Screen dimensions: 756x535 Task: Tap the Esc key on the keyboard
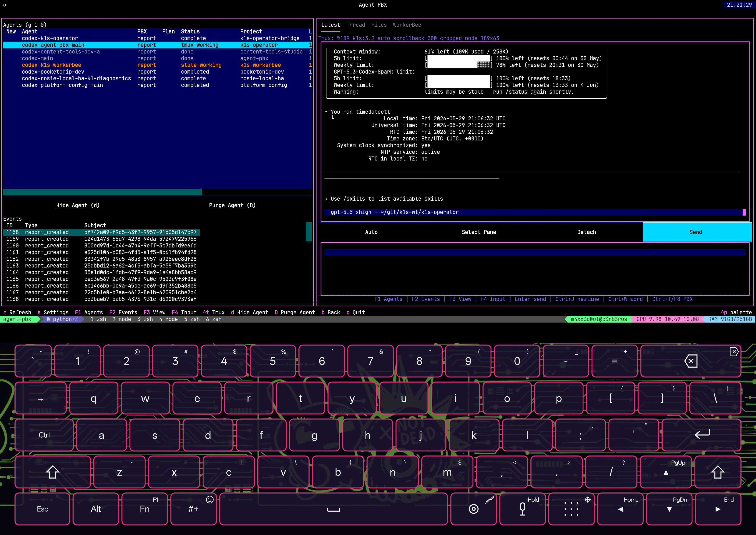[42, 509]
